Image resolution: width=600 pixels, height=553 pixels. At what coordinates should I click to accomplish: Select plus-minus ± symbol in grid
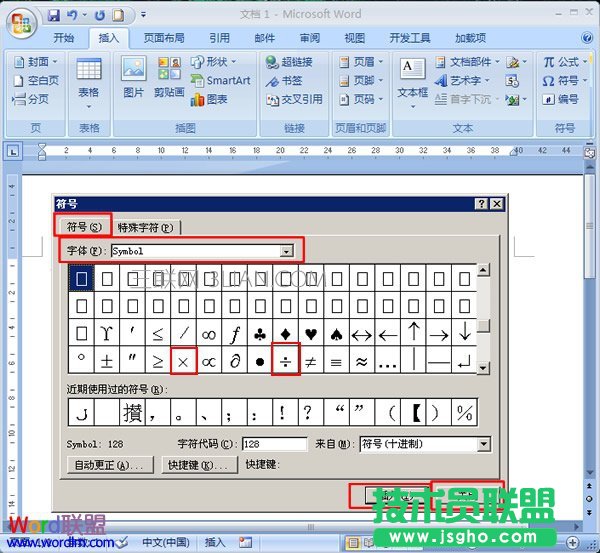click(x=107, y=361)
